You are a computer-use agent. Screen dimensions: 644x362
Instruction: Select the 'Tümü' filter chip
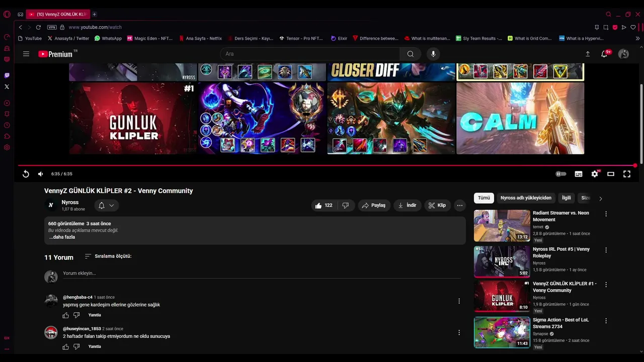pyautogui.click(x=484, y=198)
